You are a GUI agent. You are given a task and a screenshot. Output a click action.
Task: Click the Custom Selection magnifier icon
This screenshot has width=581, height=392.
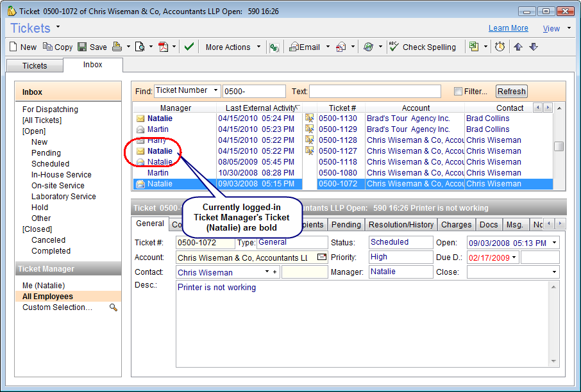click(x=114, y=308)
